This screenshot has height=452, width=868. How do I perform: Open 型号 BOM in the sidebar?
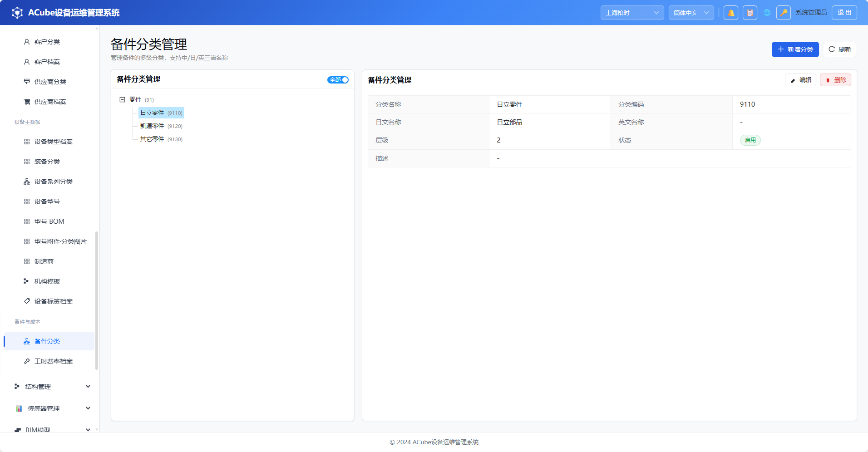coord(49,221)
